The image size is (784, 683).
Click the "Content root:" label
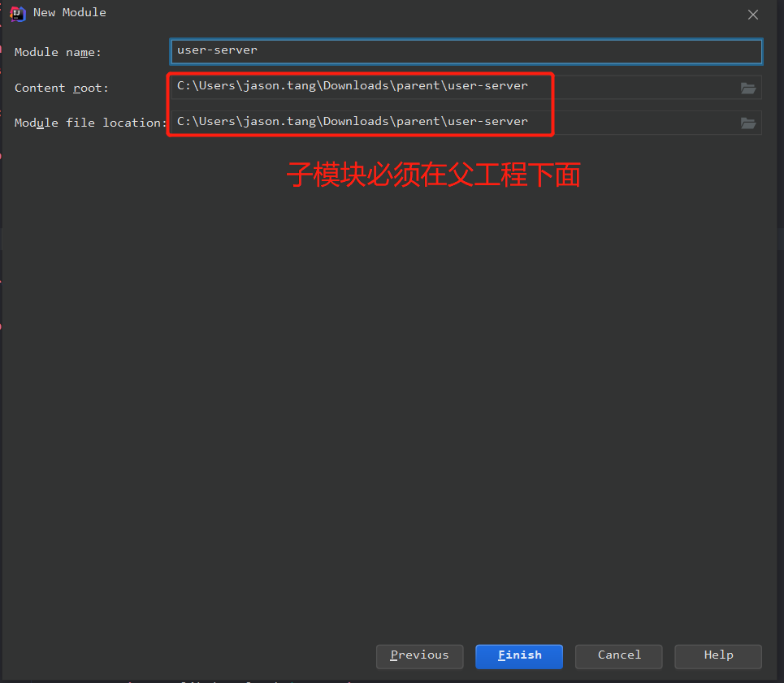pos(62,89)
